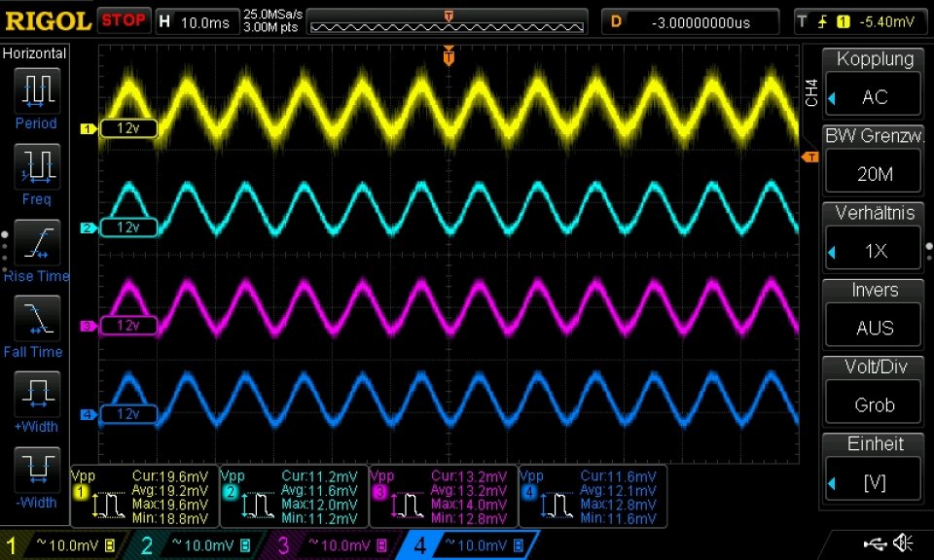Select the Rise Time measurement icon

(37, 243)
